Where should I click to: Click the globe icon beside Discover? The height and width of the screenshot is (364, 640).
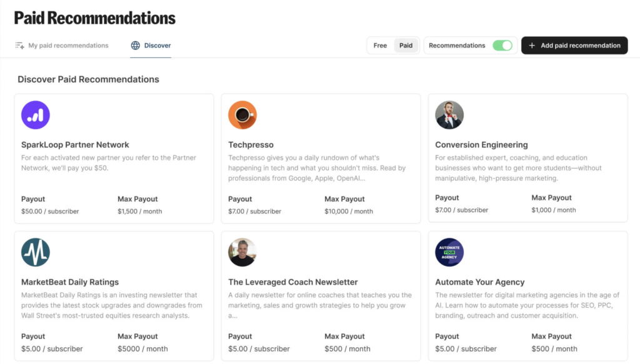tap(136, 46)
